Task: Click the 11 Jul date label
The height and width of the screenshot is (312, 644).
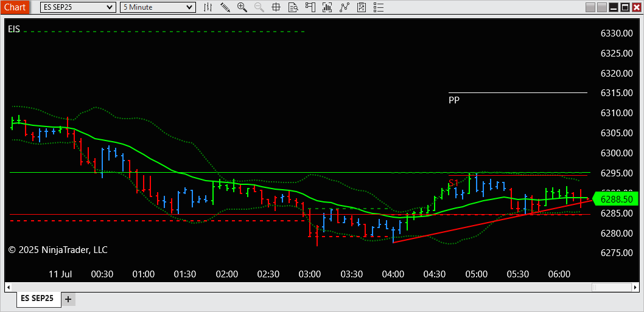Action: [x=60, y=274]
